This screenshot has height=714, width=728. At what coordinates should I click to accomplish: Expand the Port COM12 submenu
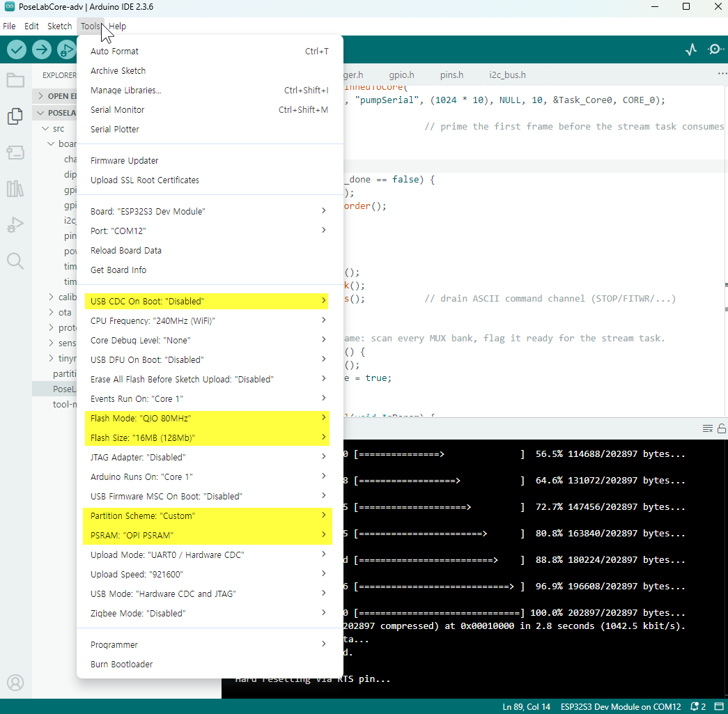coord(210,231)
